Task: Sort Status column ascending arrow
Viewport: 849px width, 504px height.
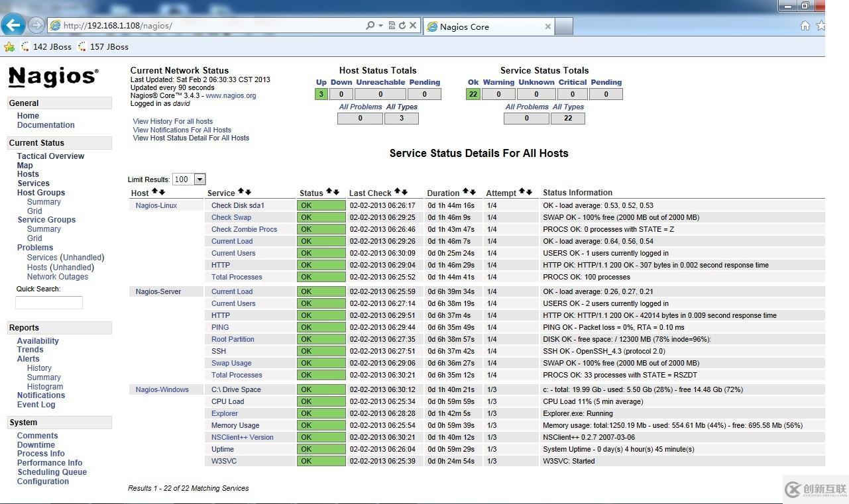Action: (x=329, y=192)
